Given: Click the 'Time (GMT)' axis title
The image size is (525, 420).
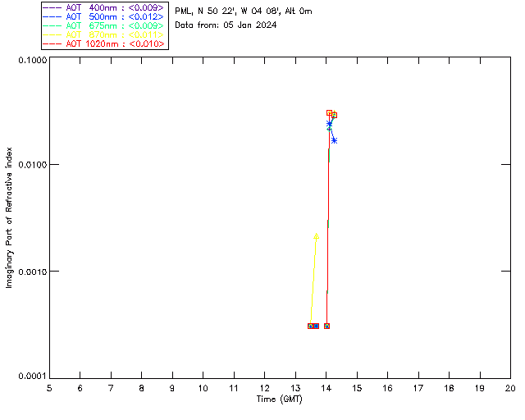Looking at the screenshot, I should coord(280,399).
